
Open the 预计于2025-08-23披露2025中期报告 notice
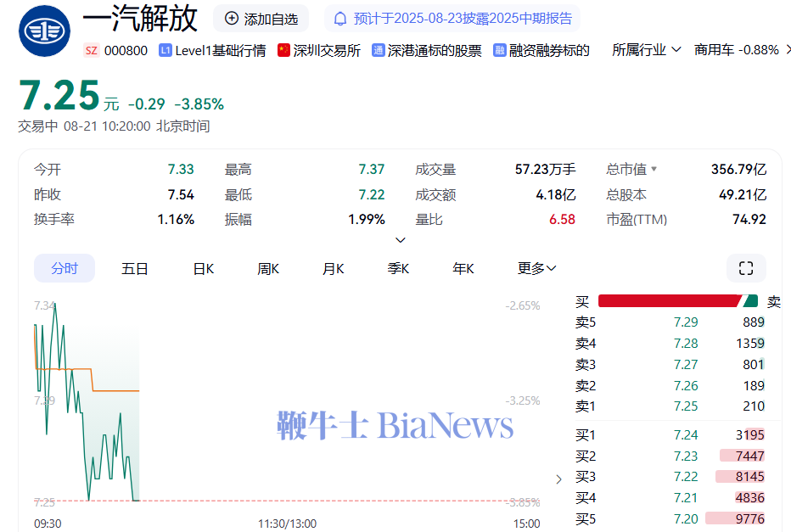click(x=452, y=19)
